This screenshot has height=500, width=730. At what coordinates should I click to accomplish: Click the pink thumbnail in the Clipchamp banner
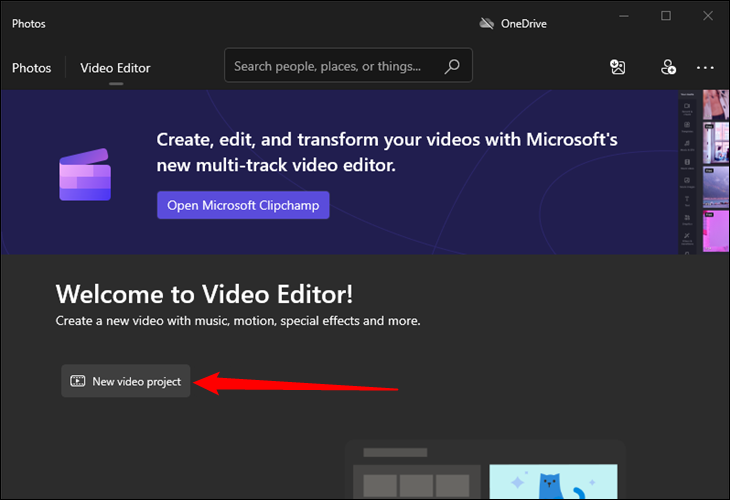coord(716,232)
